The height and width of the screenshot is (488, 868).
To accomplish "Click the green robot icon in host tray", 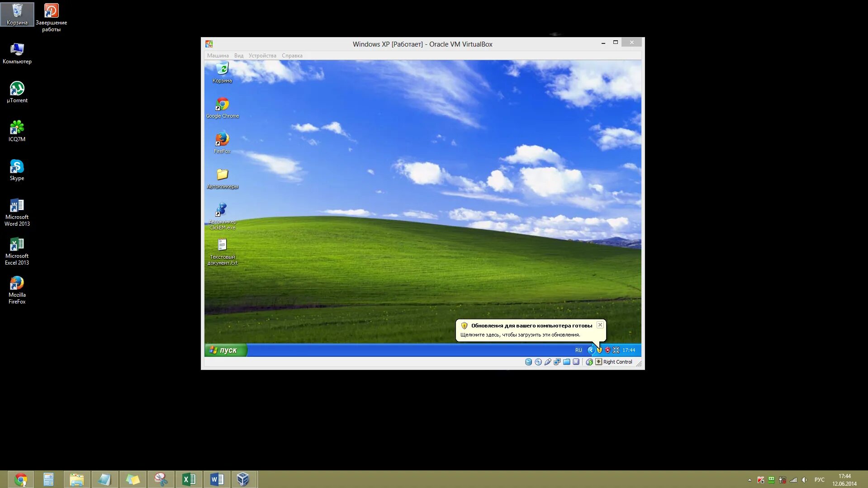I will click(772, 480).
